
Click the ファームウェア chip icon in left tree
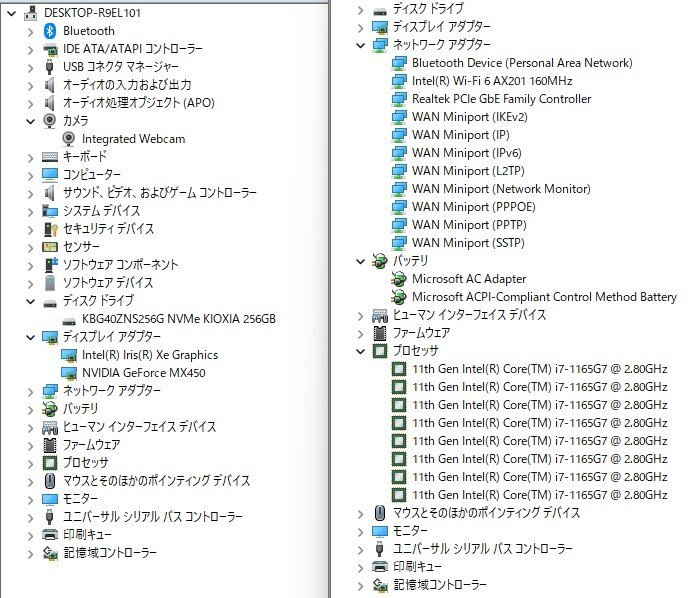pos(50,445)
